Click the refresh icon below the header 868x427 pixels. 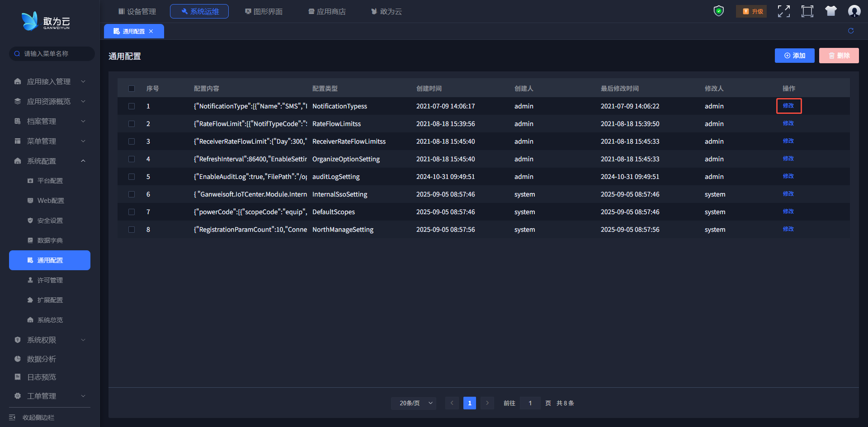[851, 31]
